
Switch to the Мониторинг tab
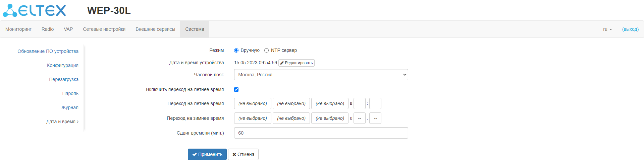(x=18, y=29)
